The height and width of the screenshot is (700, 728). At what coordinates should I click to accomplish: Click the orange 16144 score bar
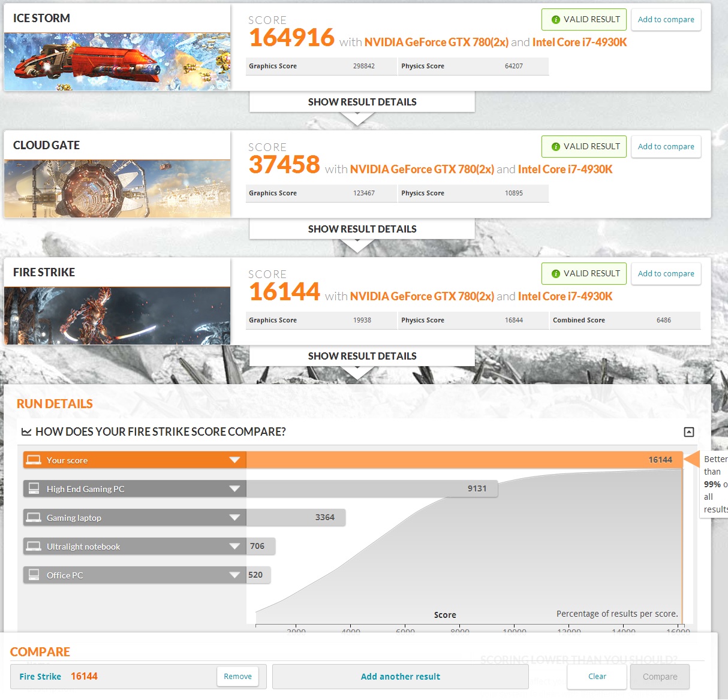coord(465,460)
